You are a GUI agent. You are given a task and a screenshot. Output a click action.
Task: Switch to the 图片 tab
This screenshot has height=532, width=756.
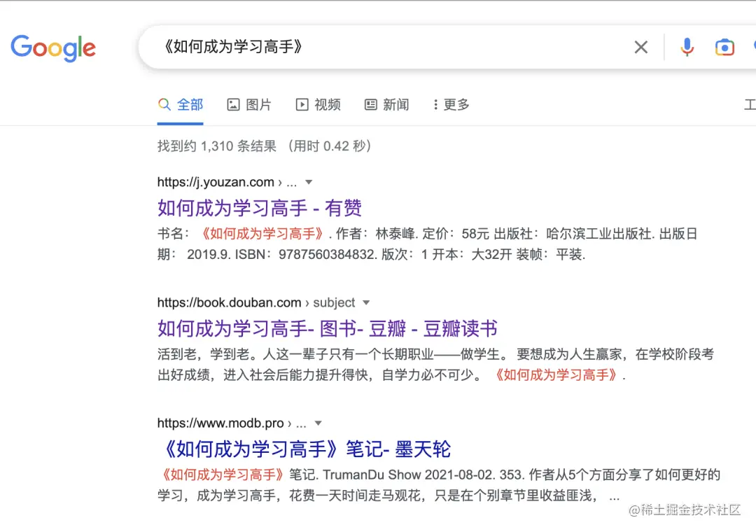click(259, 104)
